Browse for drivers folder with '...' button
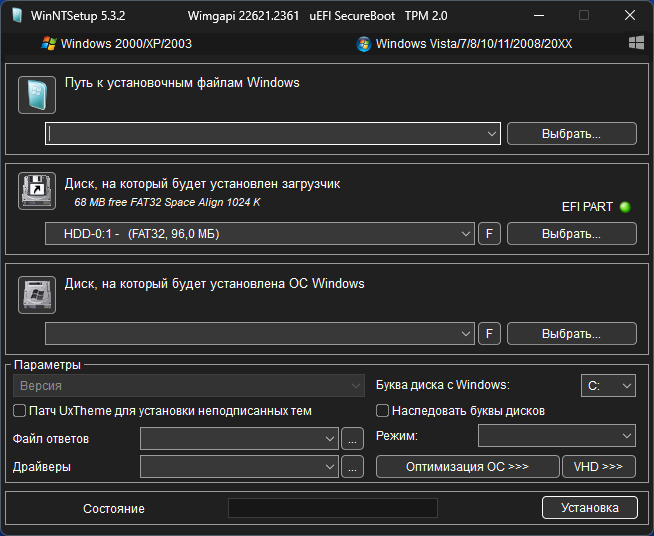Screen dimensions: 654x536 pos(352,466)
